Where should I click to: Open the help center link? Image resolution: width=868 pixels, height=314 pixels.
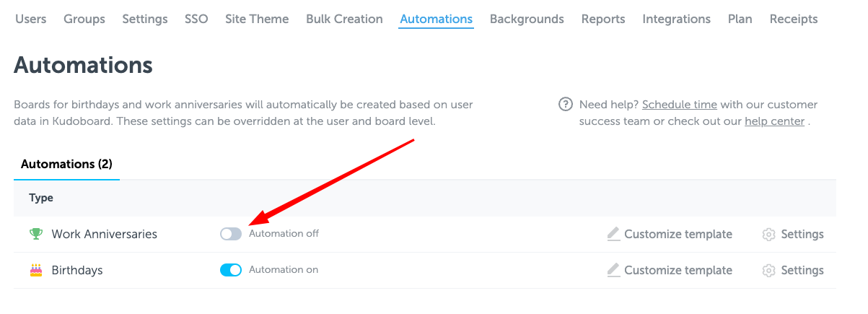pyautogui.click(x=774, y=121)
